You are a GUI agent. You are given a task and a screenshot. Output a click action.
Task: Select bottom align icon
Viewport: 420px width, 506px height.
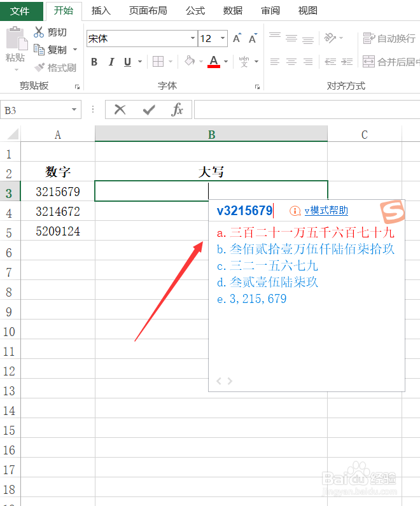click(308, 39)
